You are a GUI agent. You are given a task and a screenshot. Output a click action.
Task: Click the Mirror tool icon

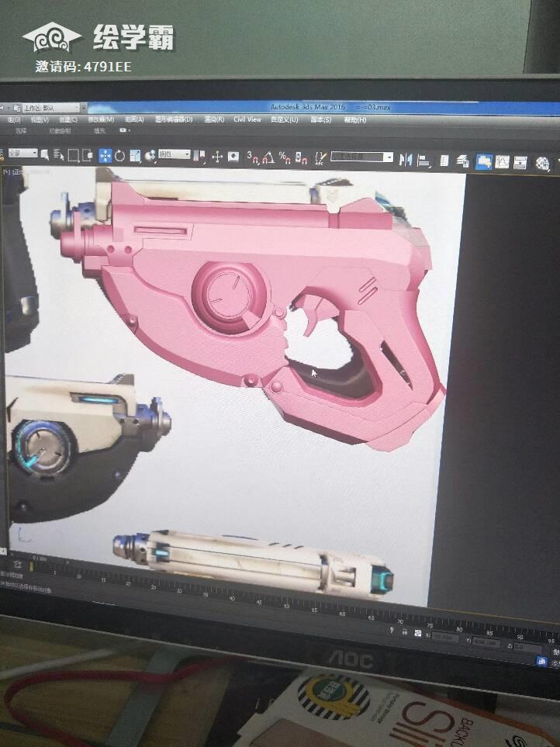click(406, 160)
